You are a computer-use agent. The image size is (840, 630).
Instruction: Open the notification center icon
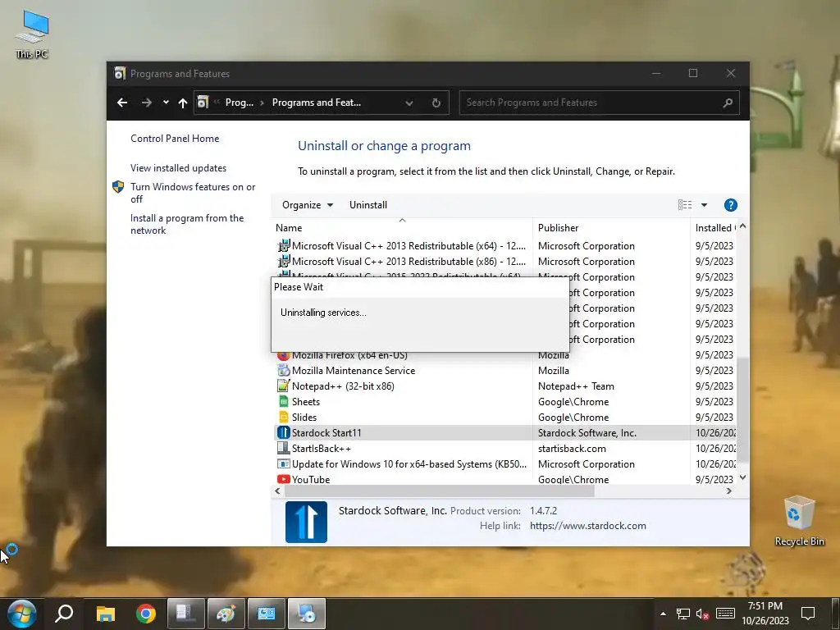tap(807, 614)
